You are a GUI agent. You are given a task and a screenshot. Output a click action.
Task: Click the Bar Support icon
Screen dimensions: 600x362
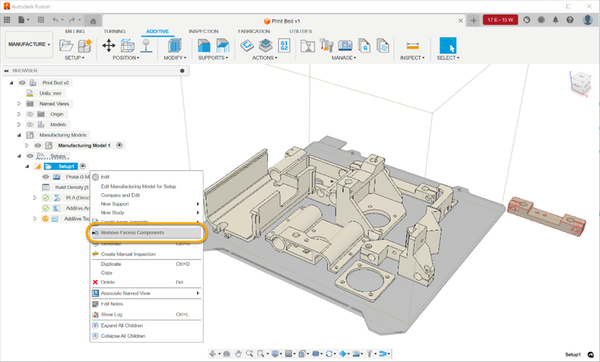coord(222,46)
